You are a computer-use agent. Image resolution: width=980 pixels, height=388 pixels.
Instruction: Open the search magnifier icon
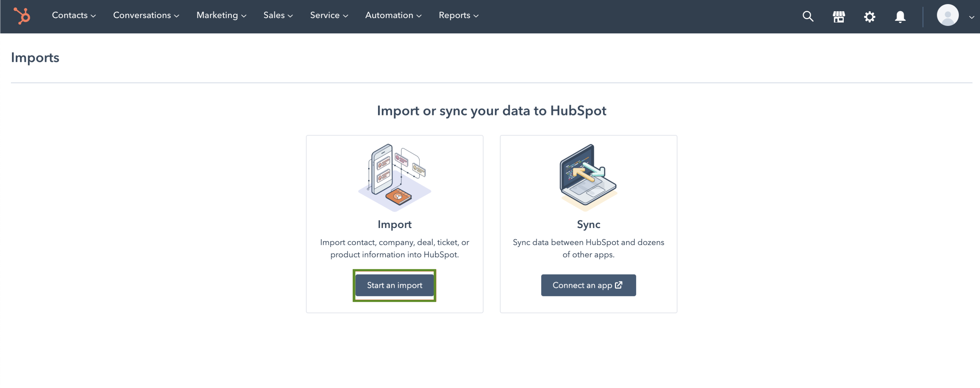808,16
